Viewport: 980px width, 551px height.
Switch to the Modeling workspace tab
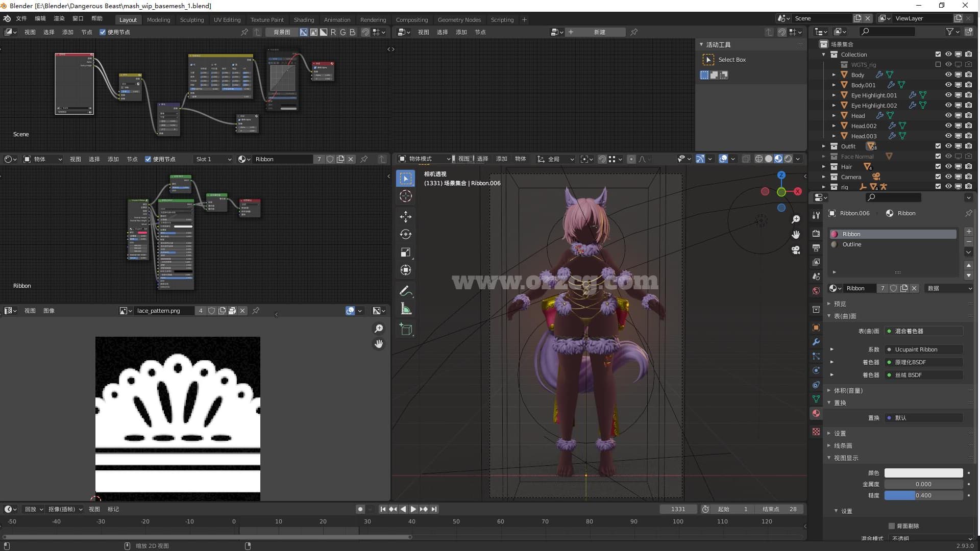coord(158,20)
